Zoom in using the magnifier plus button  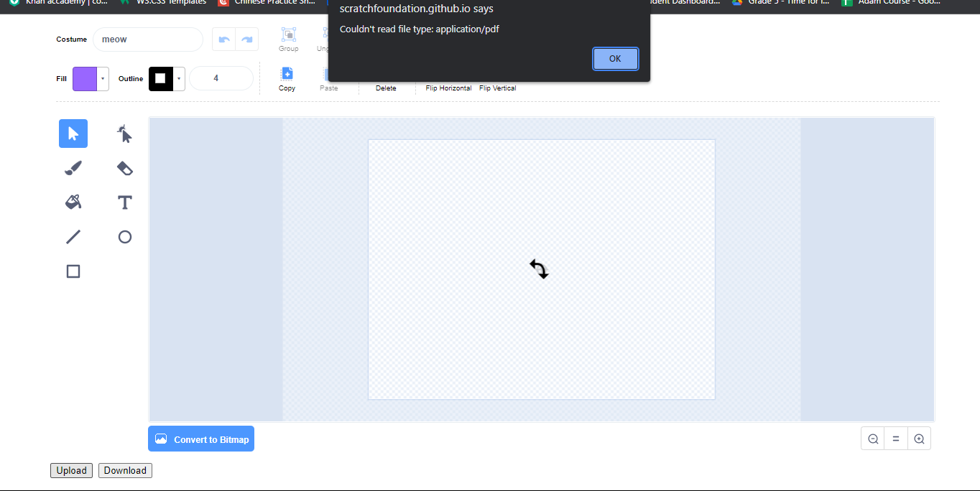[919, 438]
